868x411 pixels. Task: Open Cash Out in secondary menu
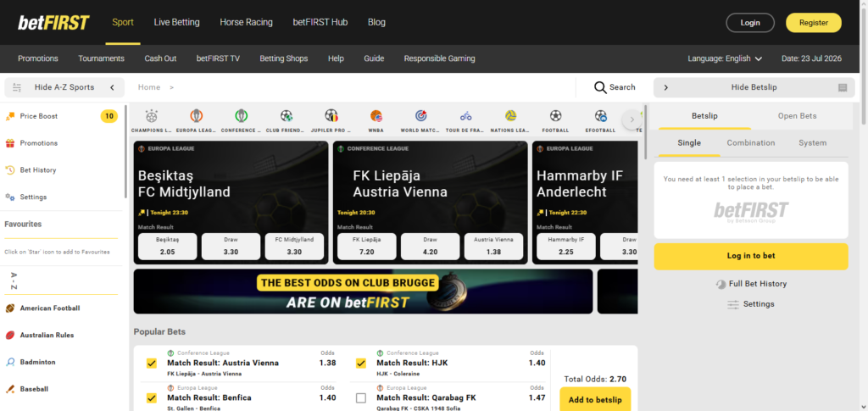[160, 58]
